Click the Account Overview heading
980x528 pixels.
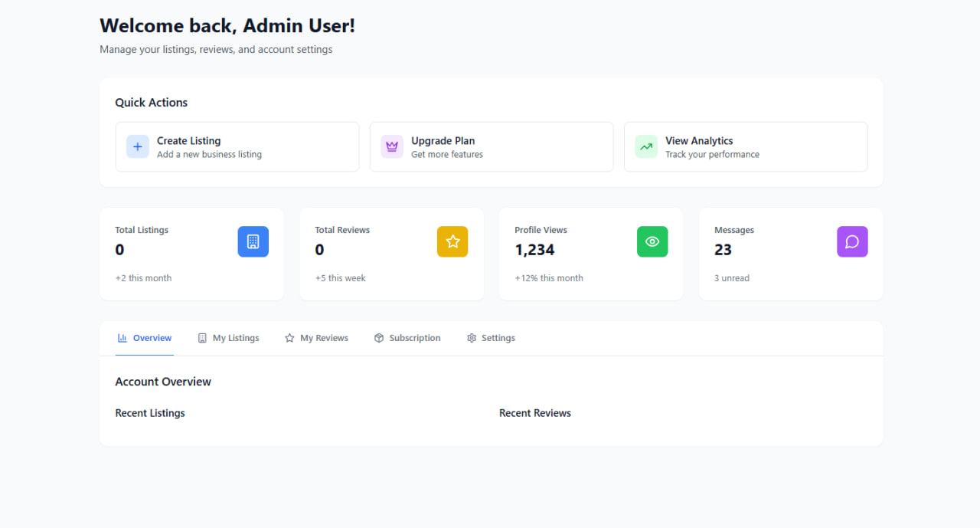click(163, 382)
